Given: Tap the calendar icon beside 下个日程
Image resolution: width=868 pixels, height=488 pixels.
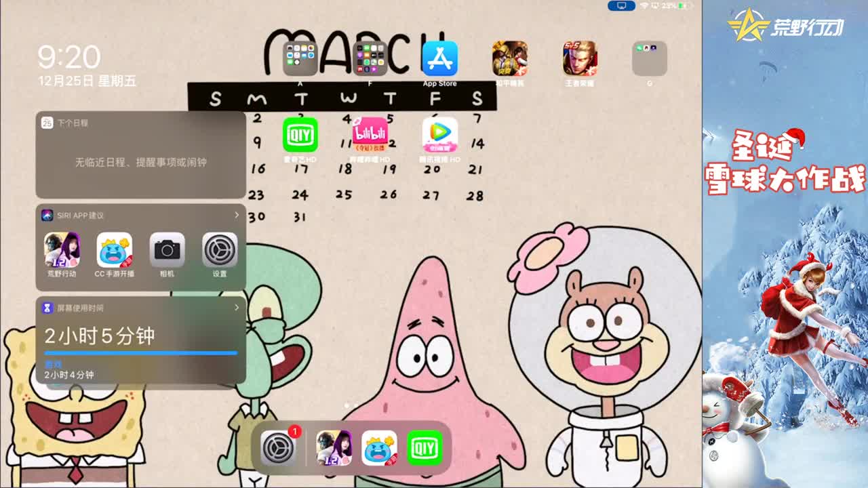Looking at the screenshot, I should coord(47,123).
